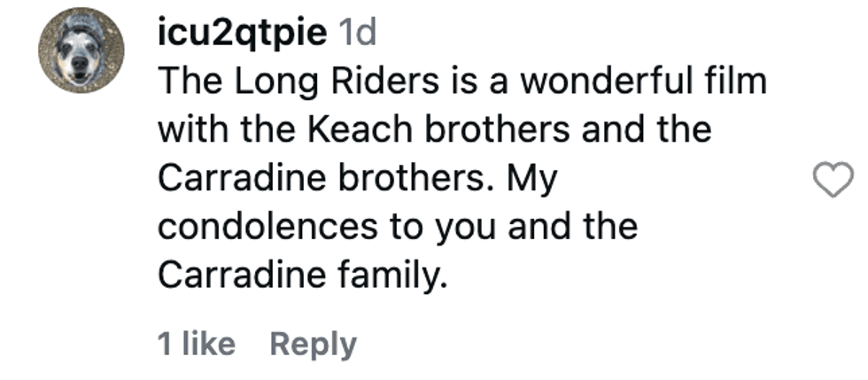Click the phrase "The Long Riders"
The width and height of the screenshot is (868, 380).
click(x=299, y=82)
